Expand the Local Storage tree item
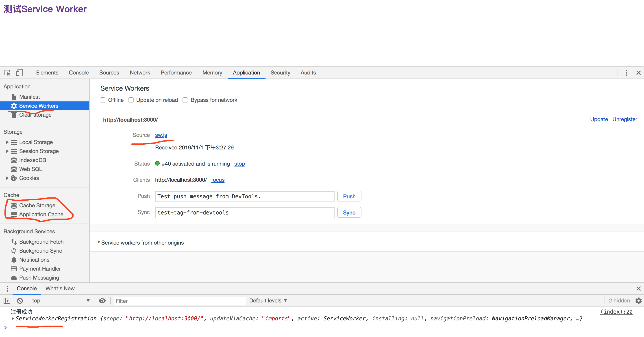Screen dimensions: 644x337 [x=7, y=142]
